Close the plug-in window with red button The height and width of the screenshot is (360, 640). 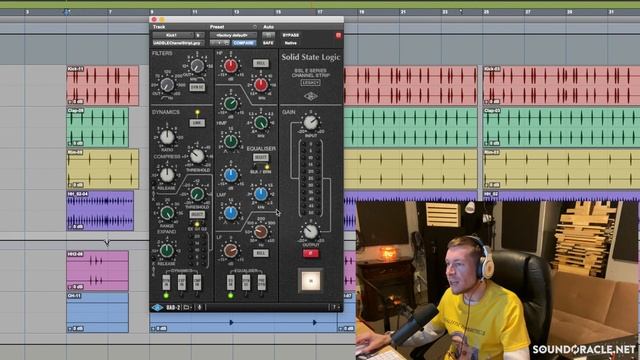[154, 19]
